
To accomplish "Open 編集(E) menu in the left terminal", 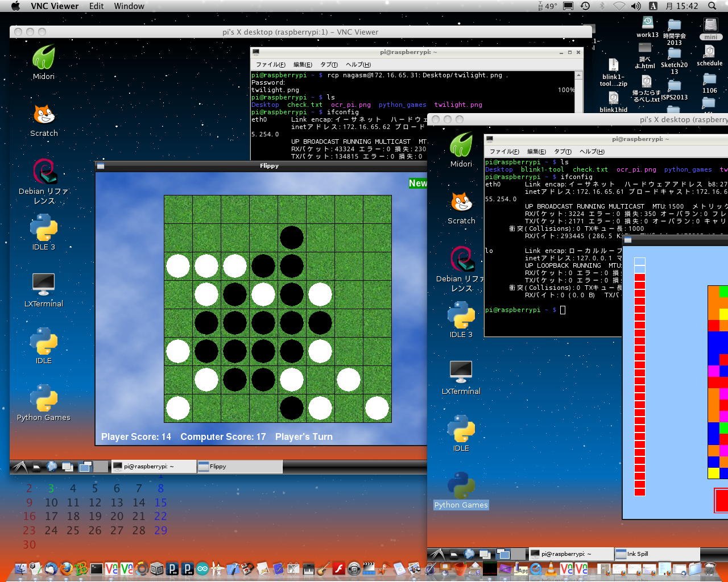I will click(303, 64).
